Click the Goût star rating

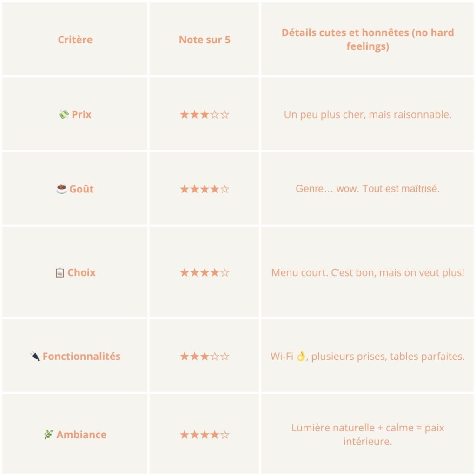(205, 189)
